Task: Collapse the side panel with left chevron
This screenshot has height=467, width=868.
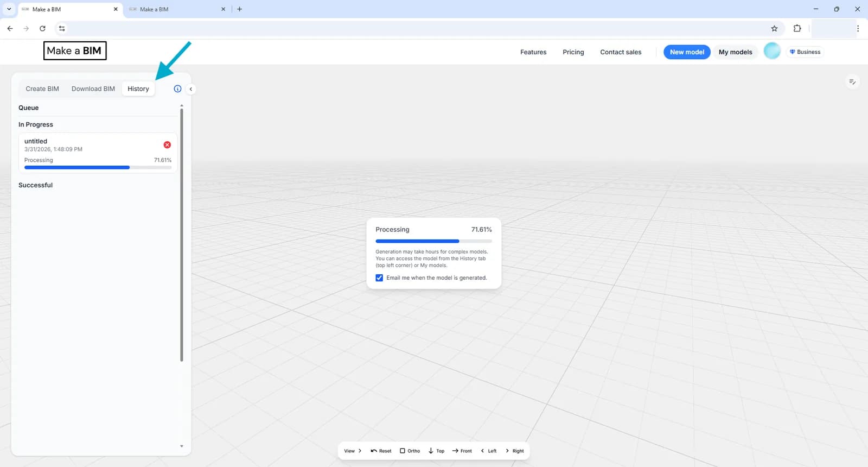Action: pyautogui.click(x=190, y=89)
